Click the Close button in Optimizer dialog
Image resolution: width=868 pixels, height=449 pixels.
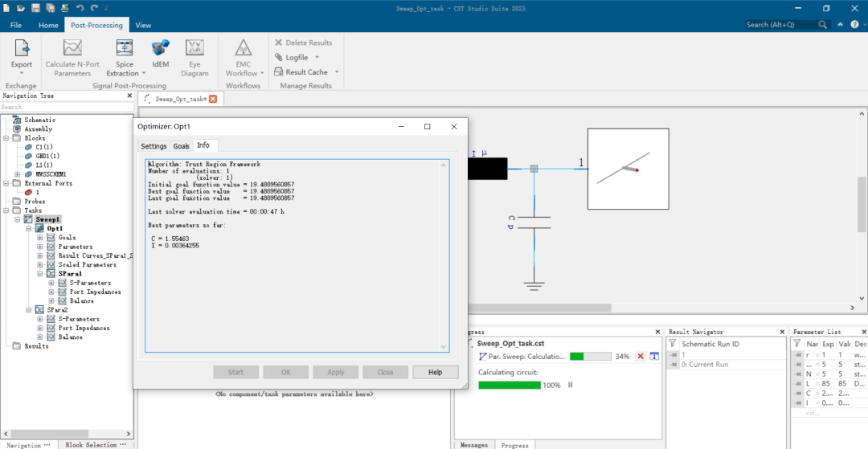tap(385, 372)
